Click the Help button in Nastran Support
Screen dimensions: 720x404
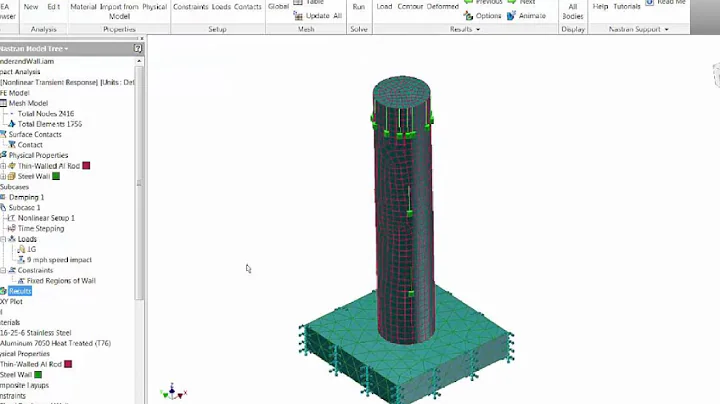pyautogui.click(x=600, y=6)
